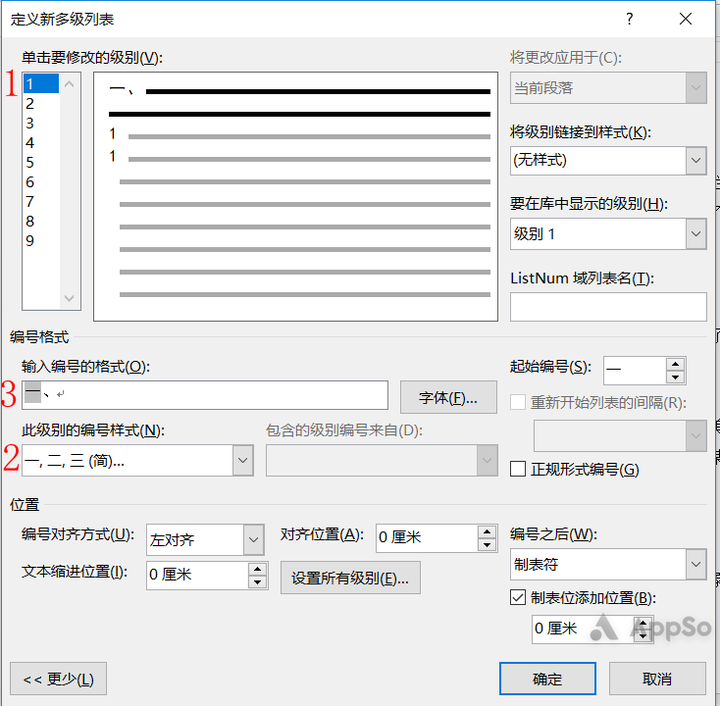Click the 制表位添加位置 value field

pyautogui.click(x=582, y=629)
